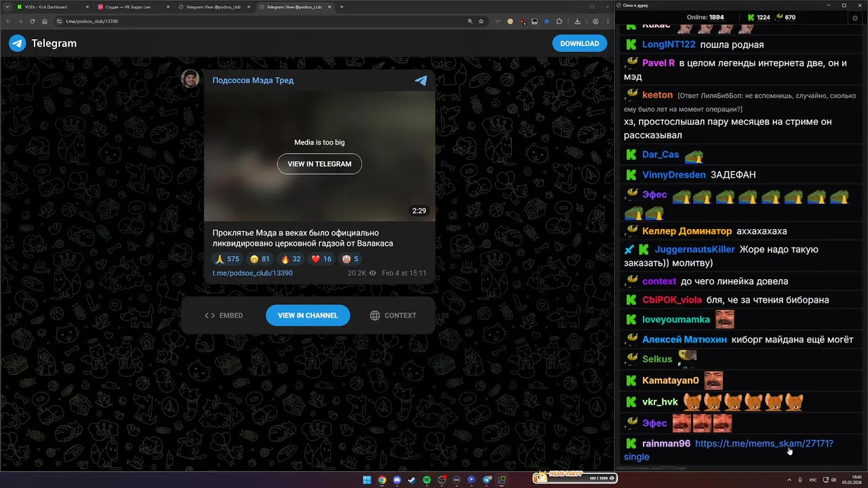Open settings icon at chat window header right
The width and height of the screenshot is (868, 488).
pyautogui.click(x=854, y=18)
